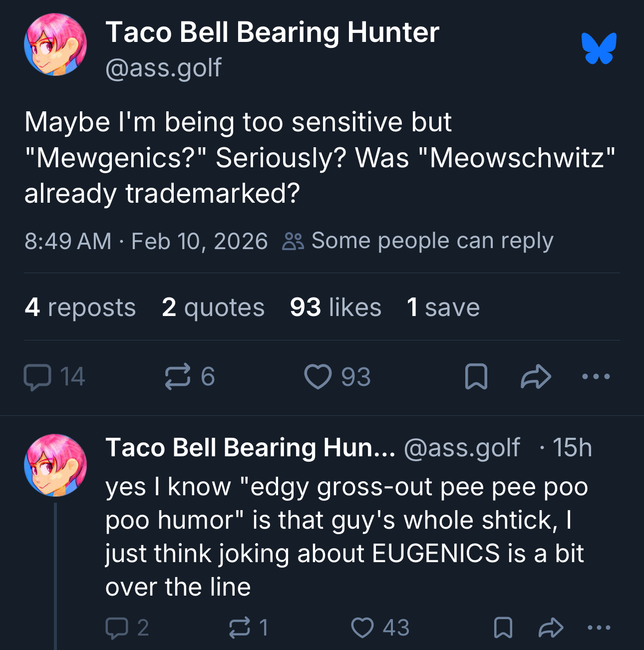Screen dimensions: 644x650
Task: Bookmark the main Mewgenics post
Action: pyautogui.click(x=476, y=376)
